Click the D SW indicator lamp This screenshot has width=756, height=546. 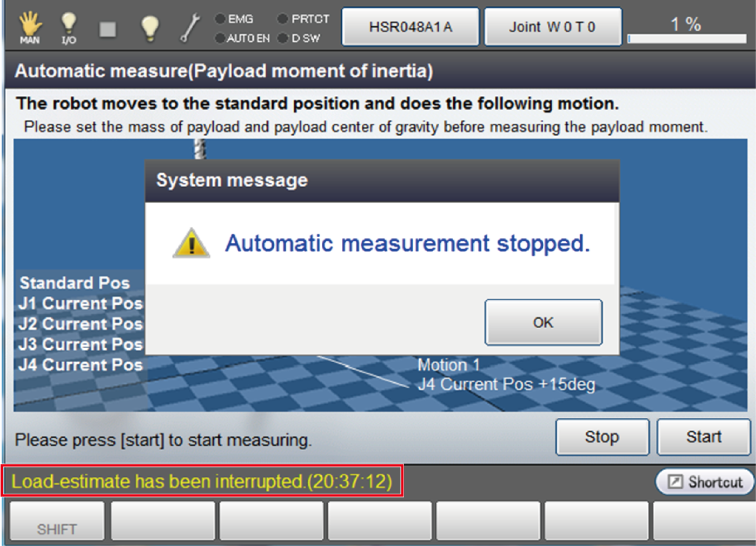coord(283,38)
